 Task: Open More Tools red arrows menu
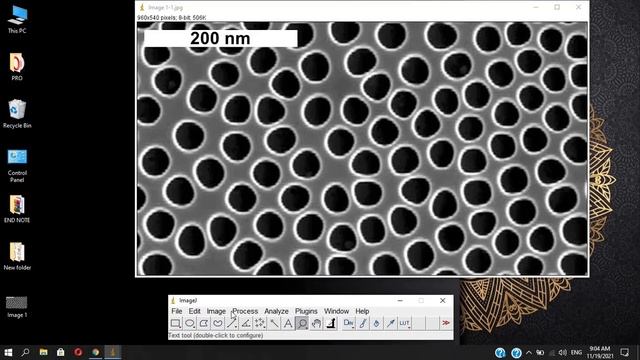[x=446, y=323]
